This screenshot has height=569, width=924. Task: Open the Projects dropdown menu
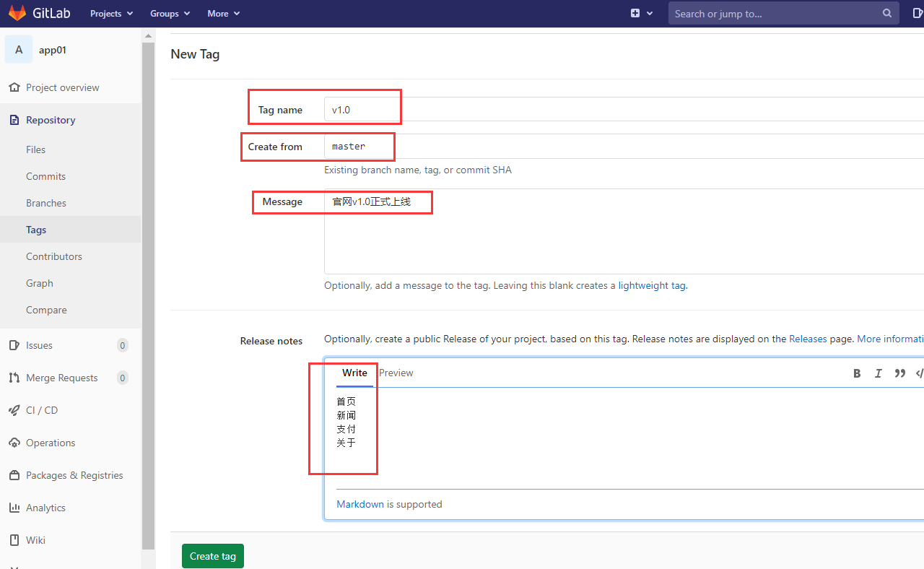coord(111,14)
